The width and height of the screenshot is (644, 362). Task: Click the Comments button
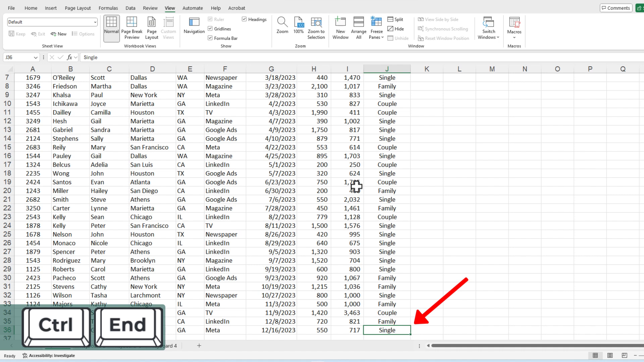616,8
